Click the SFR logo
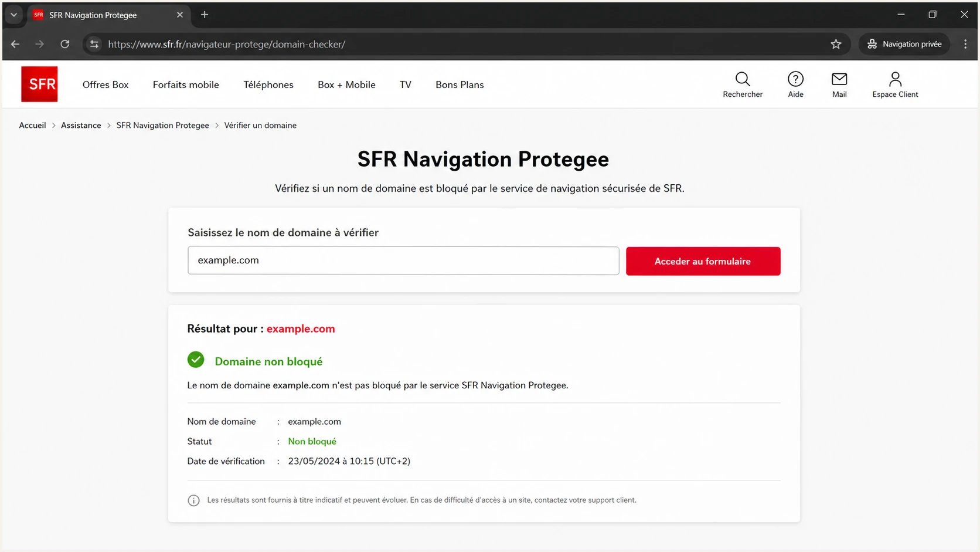 [x=39, y=84]
